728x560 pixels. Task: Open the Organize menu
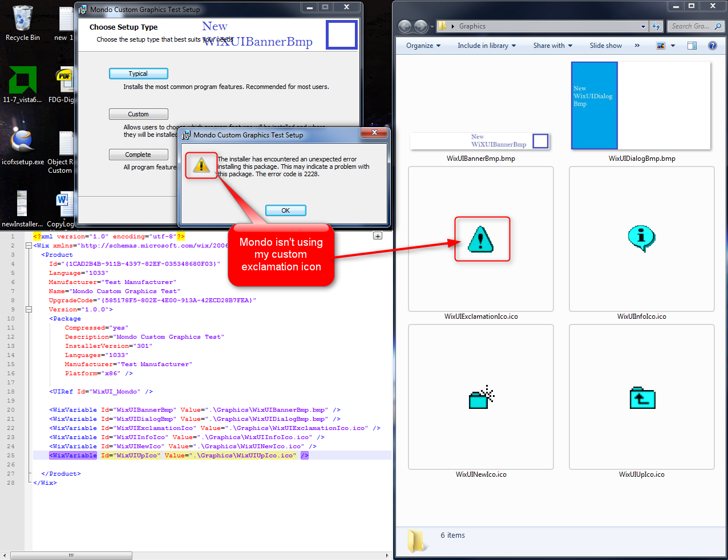(422, 45)
